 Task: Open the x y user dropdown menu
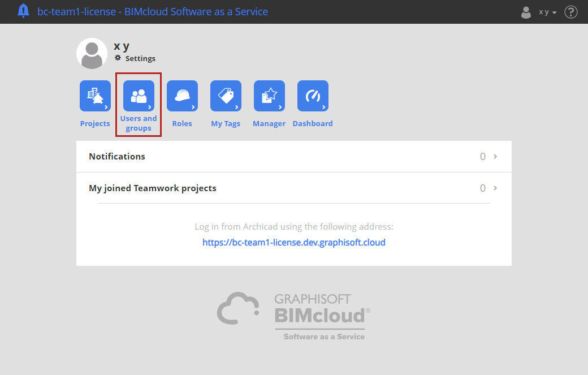[x=547, y=12]
